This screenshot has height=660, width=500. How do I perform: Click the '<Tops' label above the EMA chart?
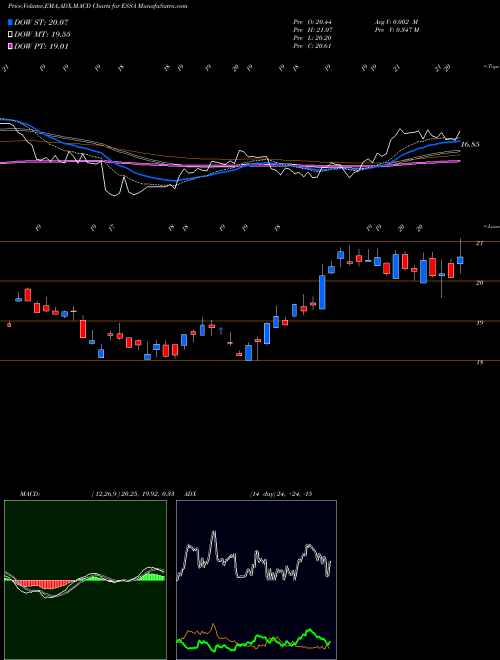[491, 67]
